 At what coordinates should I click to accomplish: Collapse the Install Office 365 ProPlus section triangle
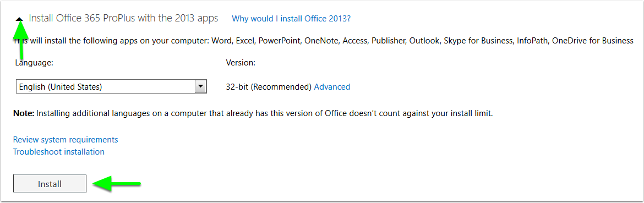(x=20, y=19)
